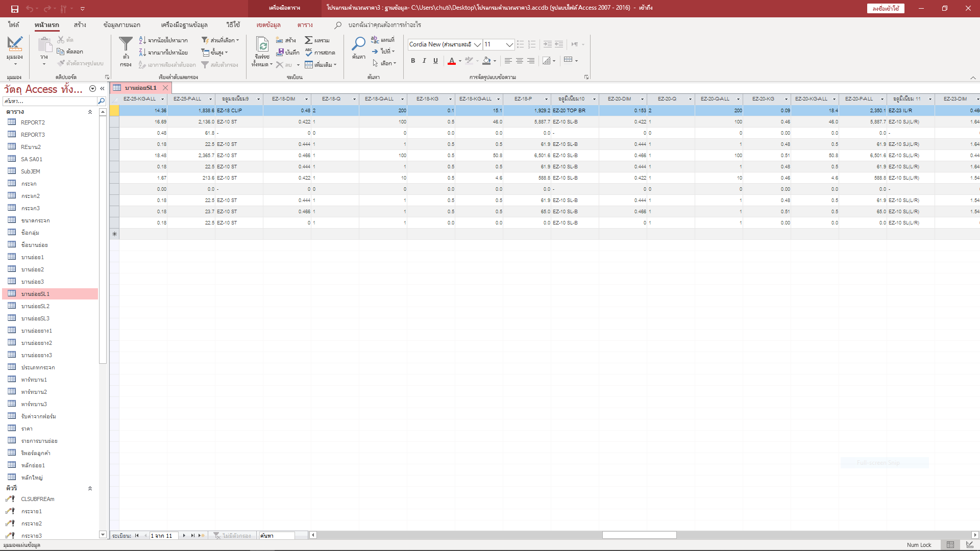Click the Replace ab-ac icon
Screen dimensions: 980x551
click(375, 40)
